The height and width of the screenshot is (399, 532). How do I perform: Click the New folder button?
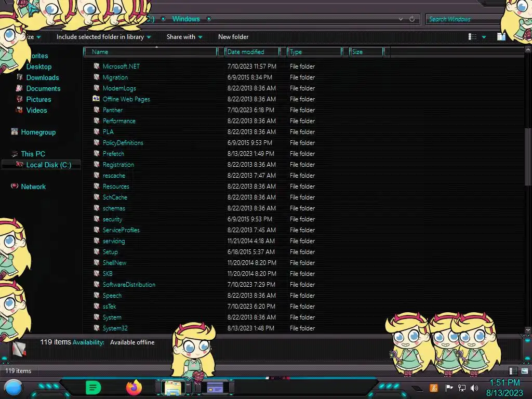233,37
